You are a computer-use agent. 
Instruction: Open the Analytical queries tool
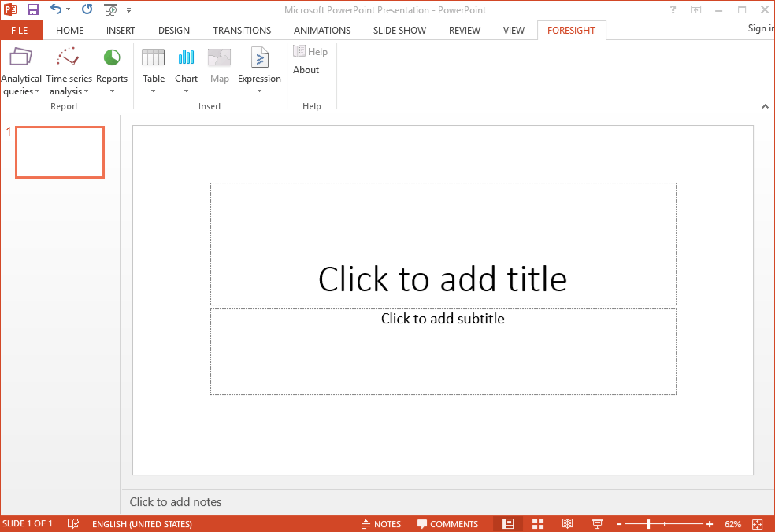coord(21,59)
